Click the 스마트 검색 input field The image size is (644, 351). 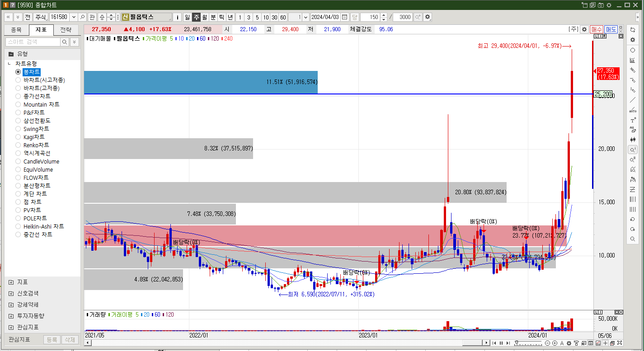33,42
